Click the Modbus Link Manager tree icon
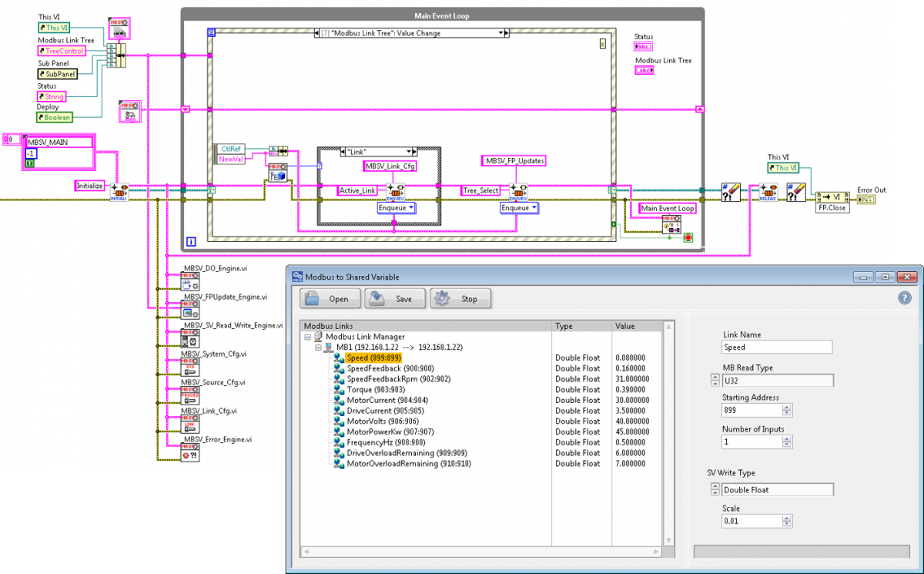924x574 pixels. click(x=318, y=337)
